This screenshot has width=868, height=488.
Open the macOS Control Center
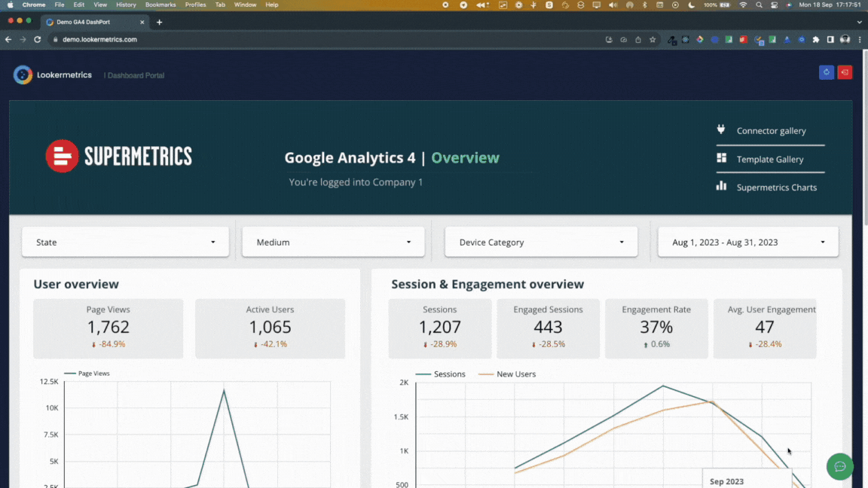tap(774, 5)
